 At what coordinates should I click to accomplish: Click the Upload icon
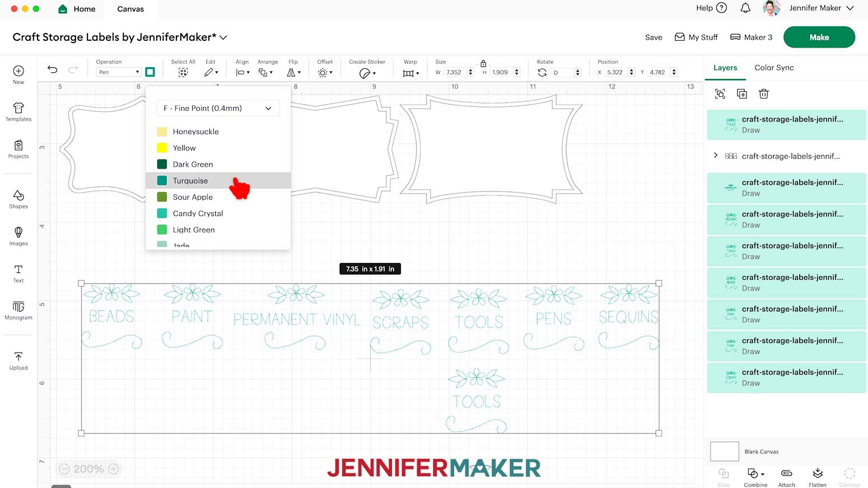click(x=18, y=356)
